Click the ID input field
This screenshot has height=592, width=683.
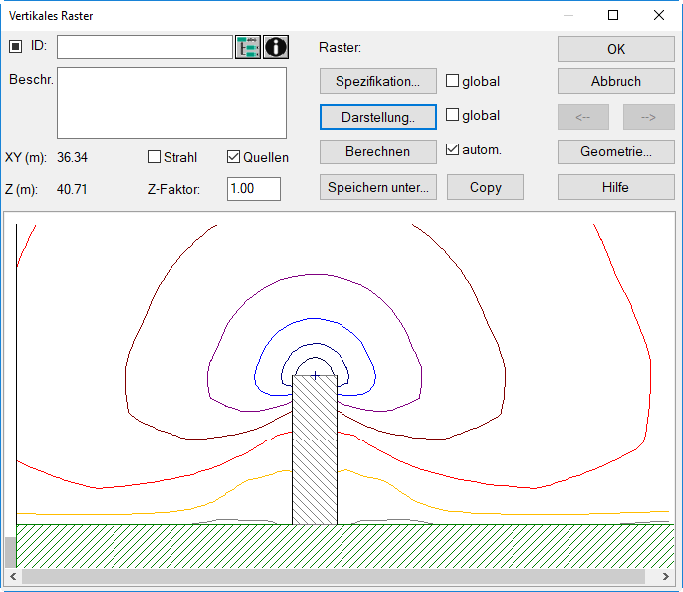point(145,47)
